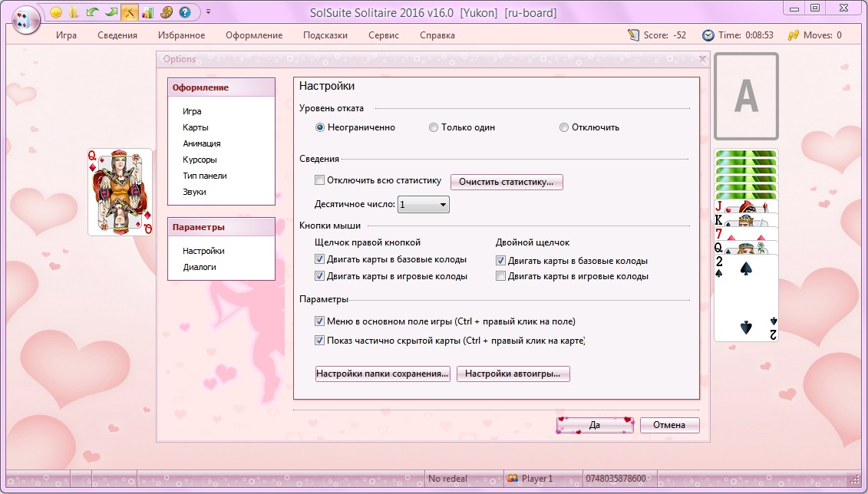Open the 'Подсказки' menu
Viewport: 868px width, 494px height.
pos(325,35)
